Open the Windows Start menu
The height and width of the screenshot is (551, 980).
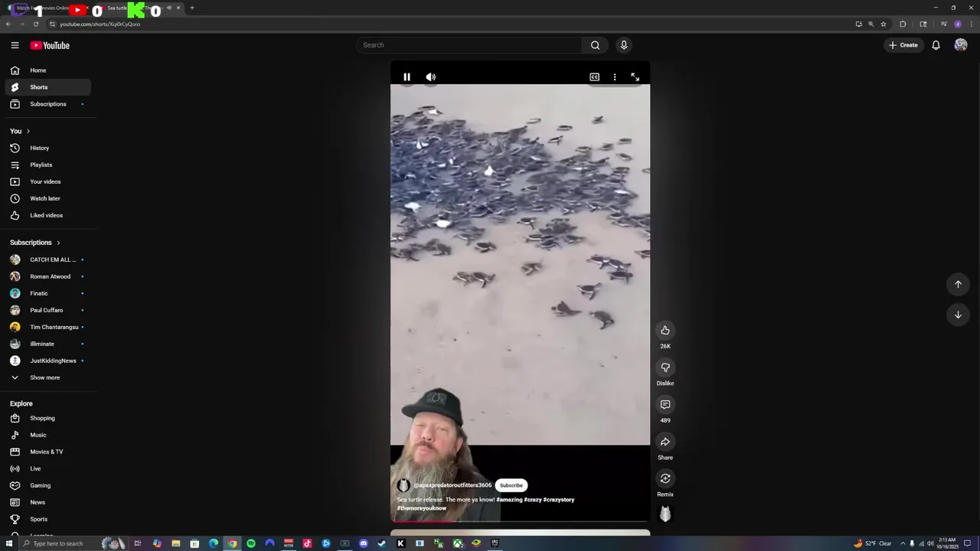(9, 543)
